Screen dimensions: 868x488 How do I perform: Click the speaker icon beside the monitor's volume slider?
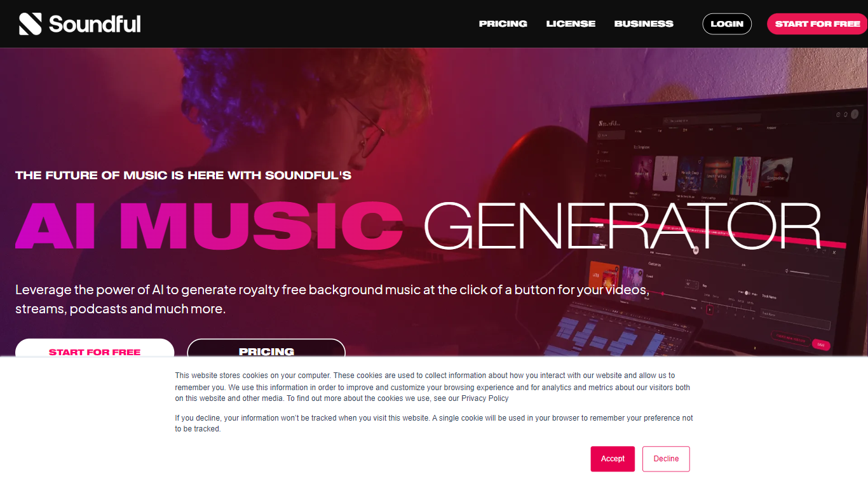click(x=787, y=271)
